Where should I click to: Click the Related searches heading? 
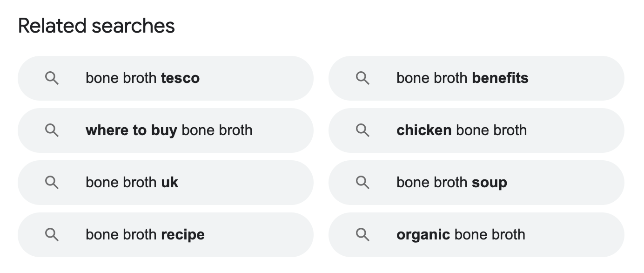pos(96,26)
